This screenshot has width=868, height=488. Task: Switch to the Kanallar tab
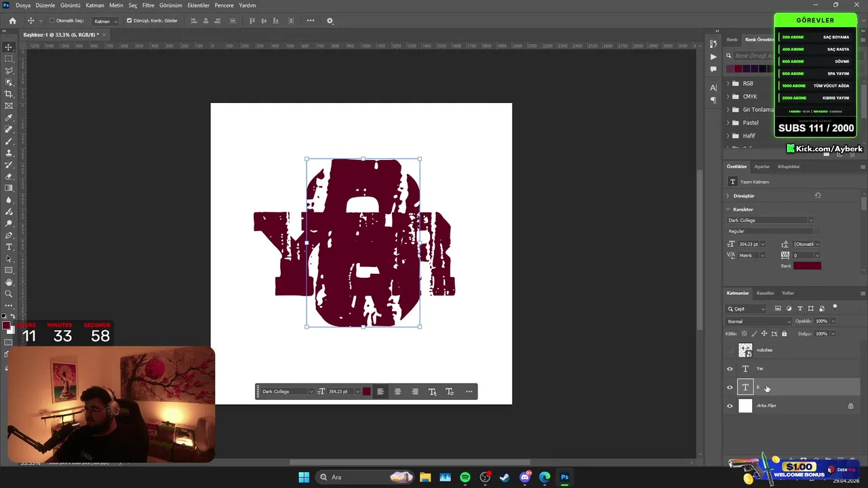765,293
